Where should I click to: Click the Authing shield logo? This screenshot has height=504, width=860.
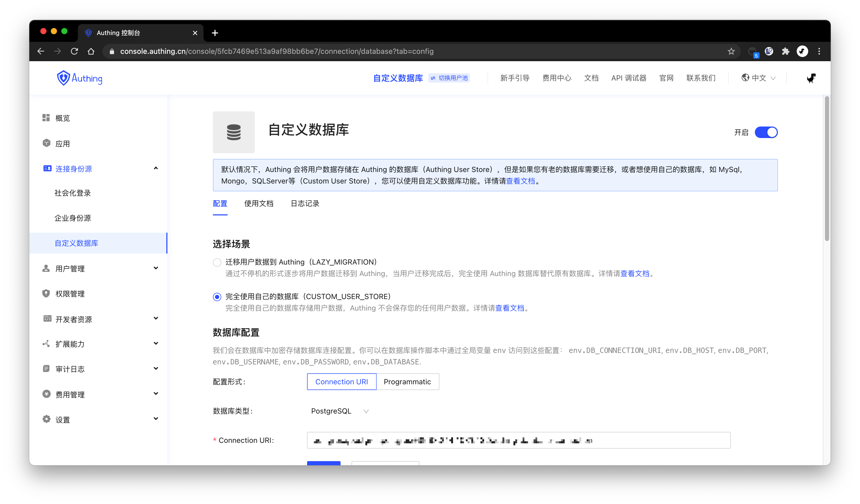64,78
